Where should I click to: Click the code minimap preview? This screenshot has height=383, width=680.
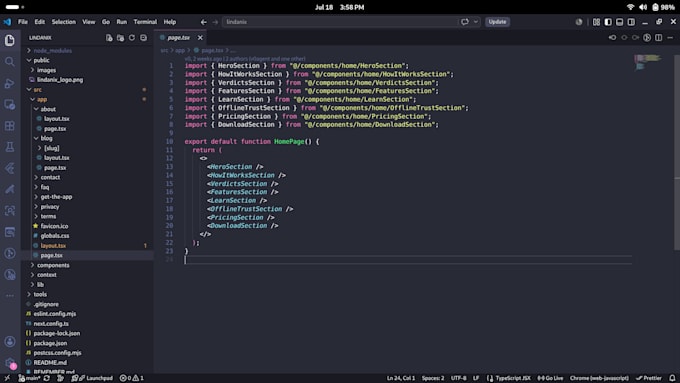pos(648,62)
